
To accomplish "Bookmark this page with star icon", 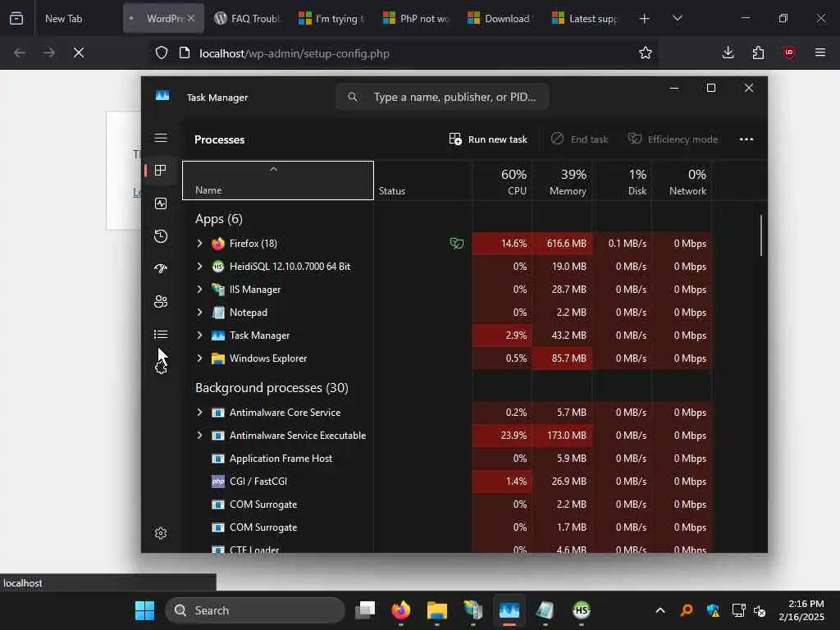I will pyautogui.click(x=646, y=52).
